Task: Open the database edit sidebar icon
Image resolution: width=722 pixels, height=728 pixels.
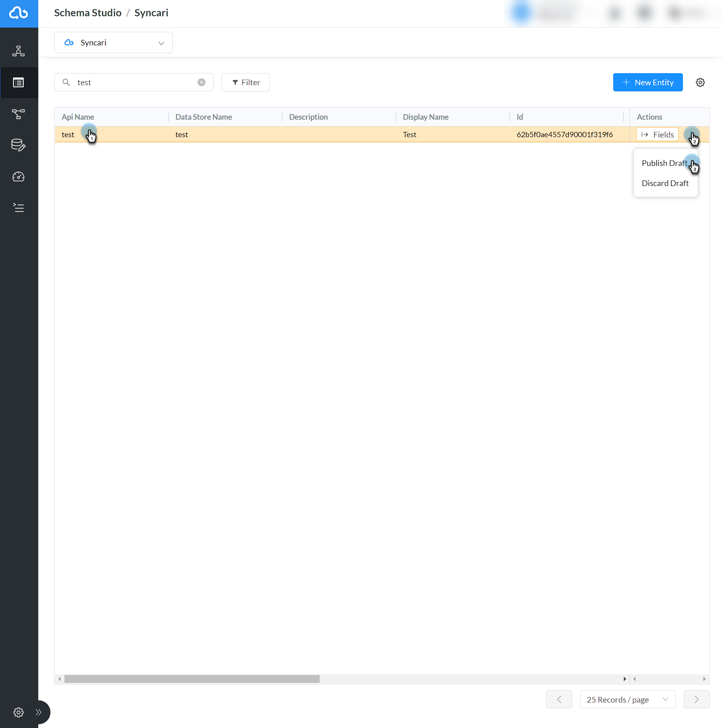Action: (x=19, y=145)
